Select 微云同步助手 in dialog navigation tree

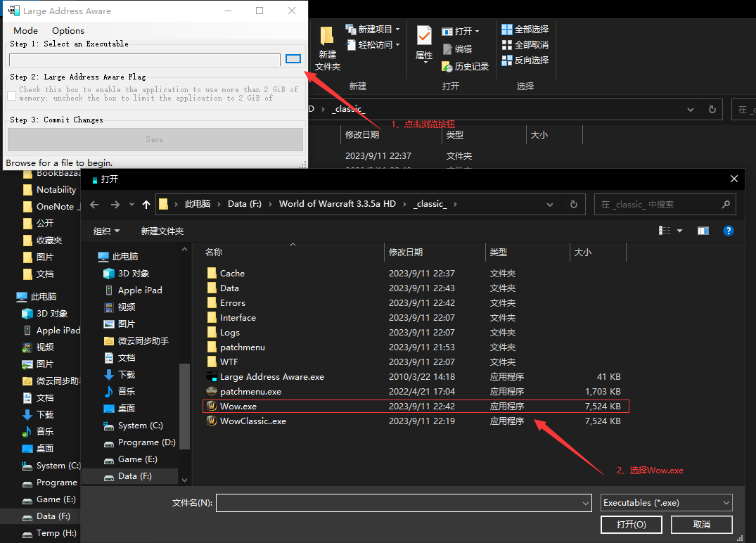pos(136,341)
